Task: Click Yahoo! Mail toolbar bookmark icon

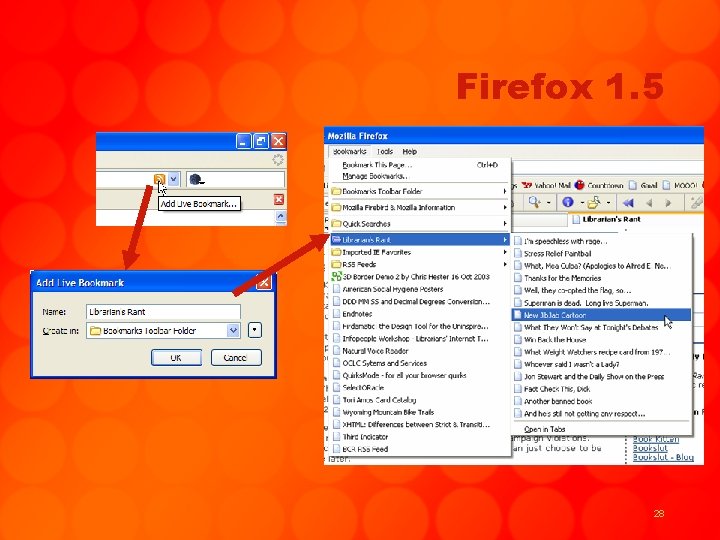Action: [526, 185]
